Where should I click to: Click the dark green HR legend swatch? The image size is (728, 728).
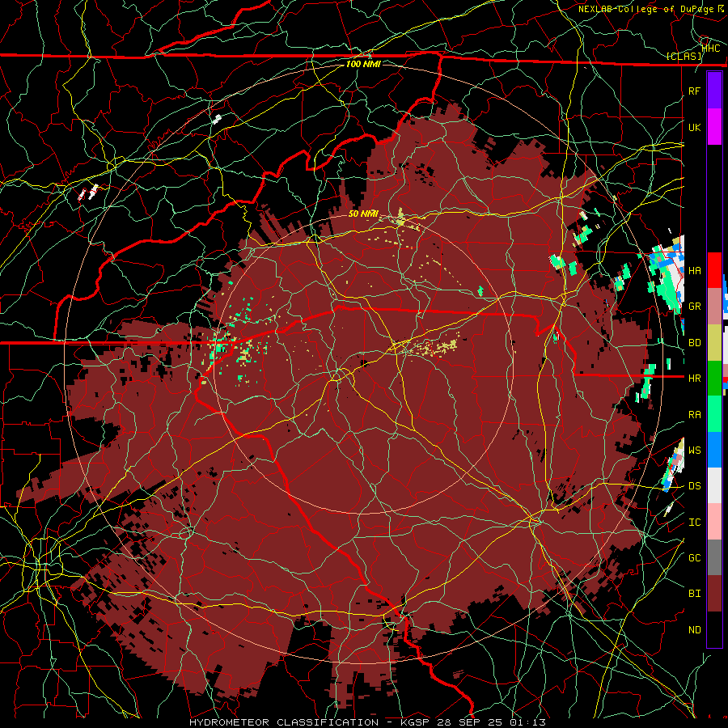point(714,379)
